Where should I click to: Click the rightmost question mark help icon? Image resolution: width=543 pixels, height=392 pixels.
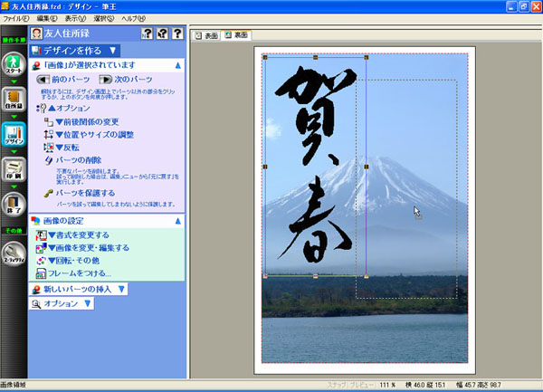click(x=176, y=34)
